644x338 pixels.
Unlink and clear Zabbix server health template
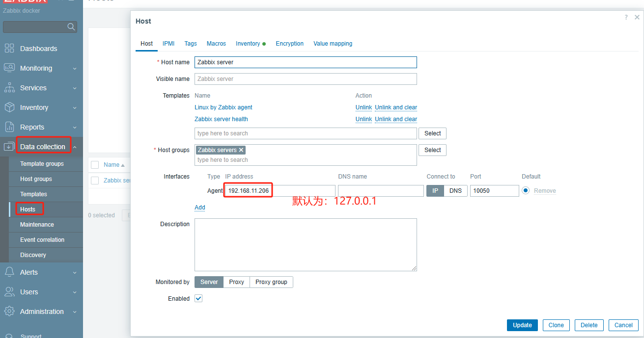396,119
